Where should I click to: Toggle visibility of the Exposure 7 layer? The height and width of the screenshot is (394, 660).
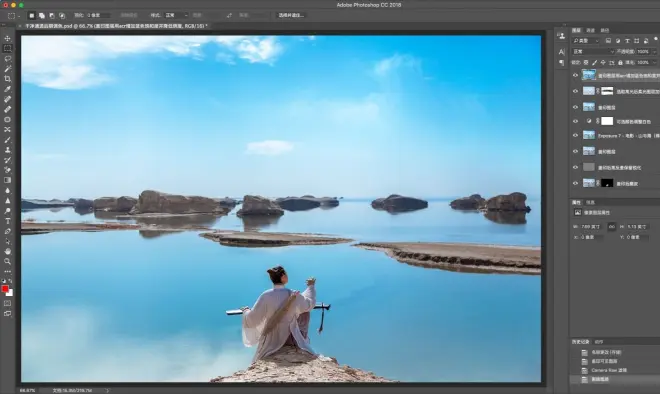(x=575, y=136)
